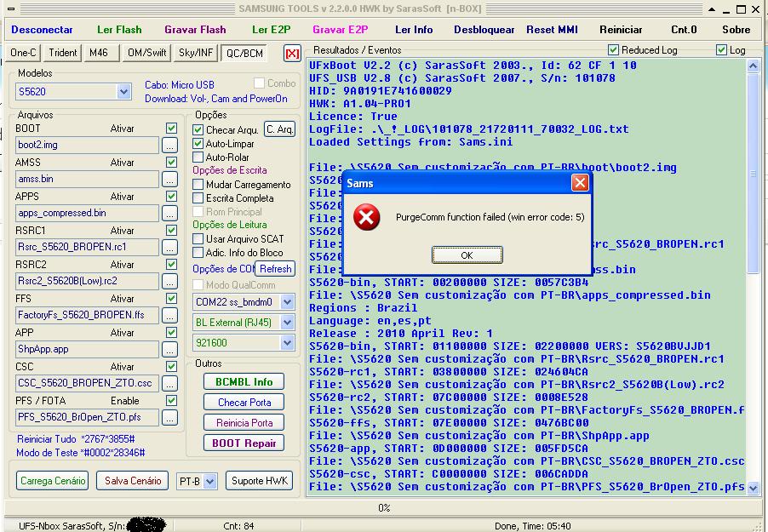
Task: Click OK in the Sams error dialog
Action: 467,255
